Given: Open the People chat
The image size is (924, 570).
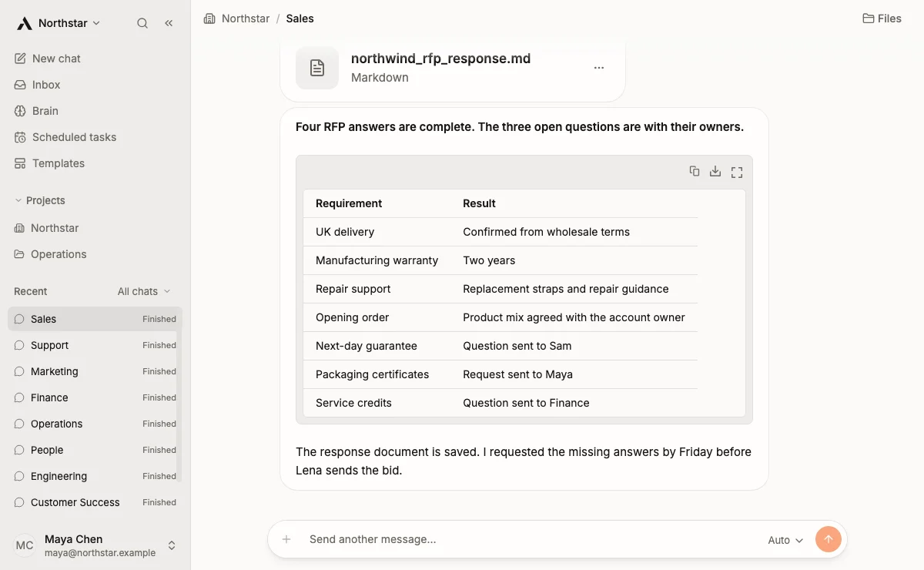Looking at the screenshot, I should coord(95,450).
